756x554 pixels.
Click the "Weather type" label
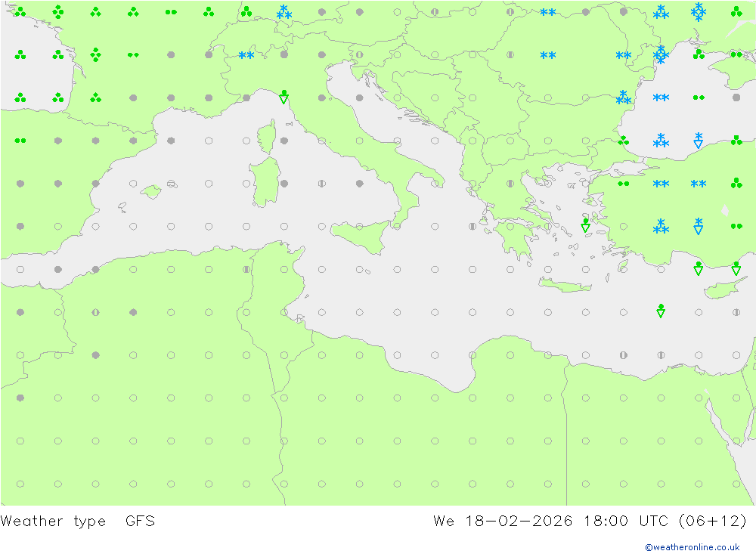click(x=53, y=522)
